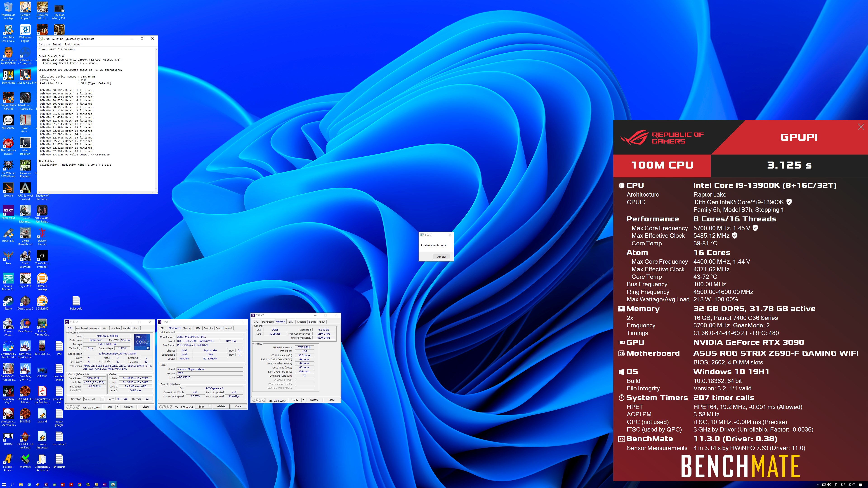
Task: Open the notification center in the system tray
Action: point(861,484)
